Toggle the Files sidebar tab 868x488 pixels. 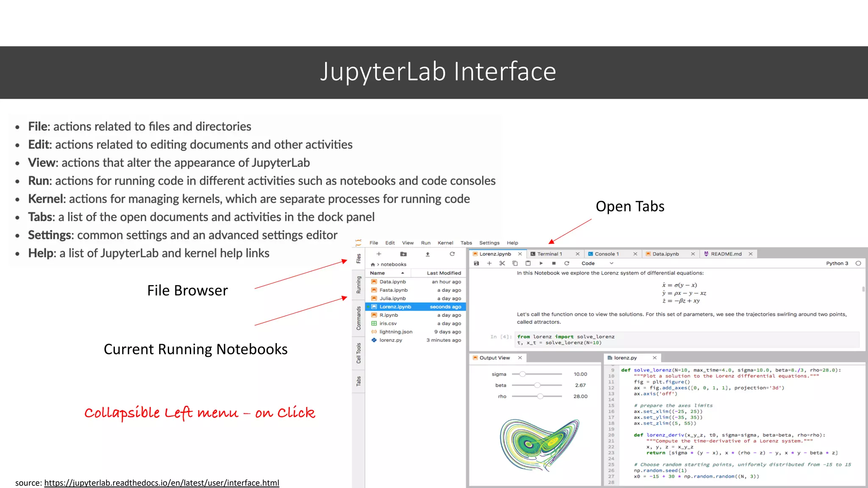[359, 258]
